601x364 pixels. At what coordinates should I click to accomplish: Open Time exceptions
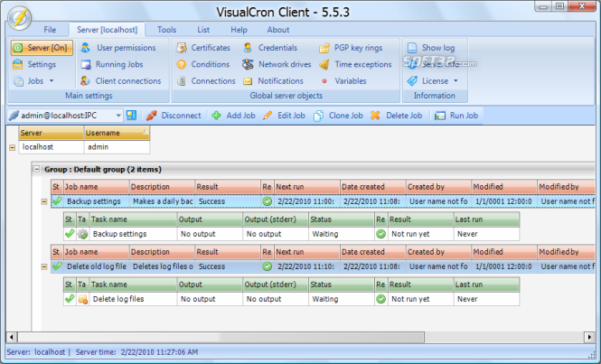tap(355, 64)
